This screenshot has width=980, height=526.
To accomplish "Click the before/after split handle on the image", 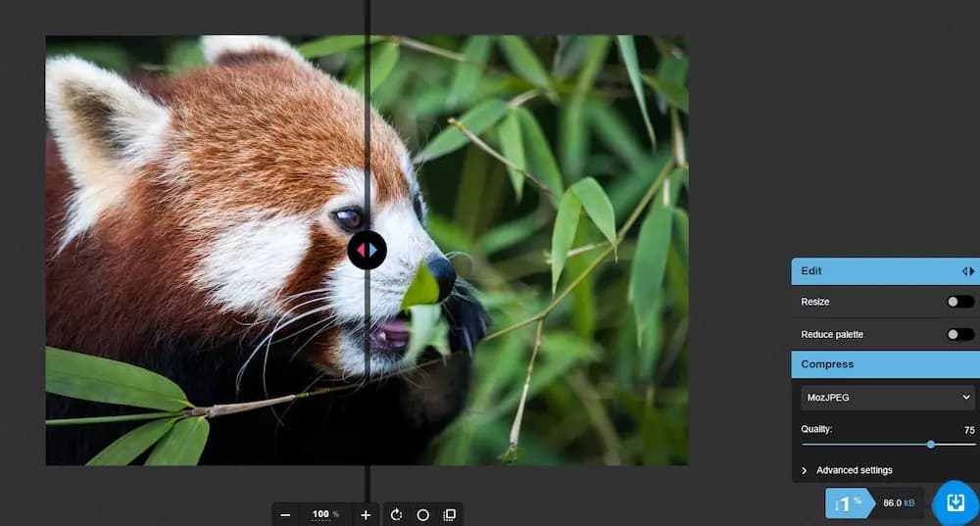I will point(367,250).
